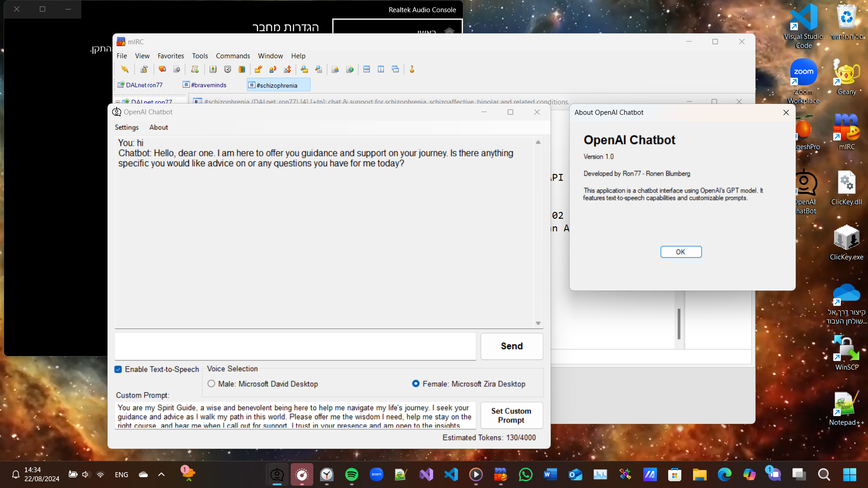868x488 pixels.
Task: Open the Commands menu in mIRC
Action: click(x=232, y=56)
